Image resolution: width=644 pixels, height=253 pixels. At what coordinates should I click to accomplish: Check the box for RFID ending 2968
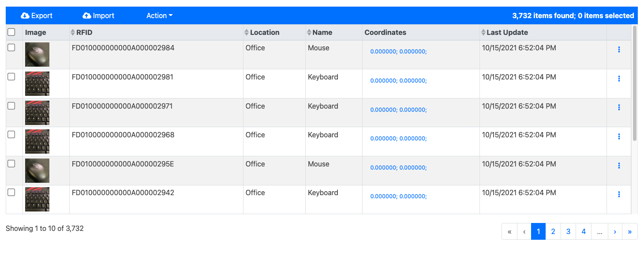click(x=11, y=135)
